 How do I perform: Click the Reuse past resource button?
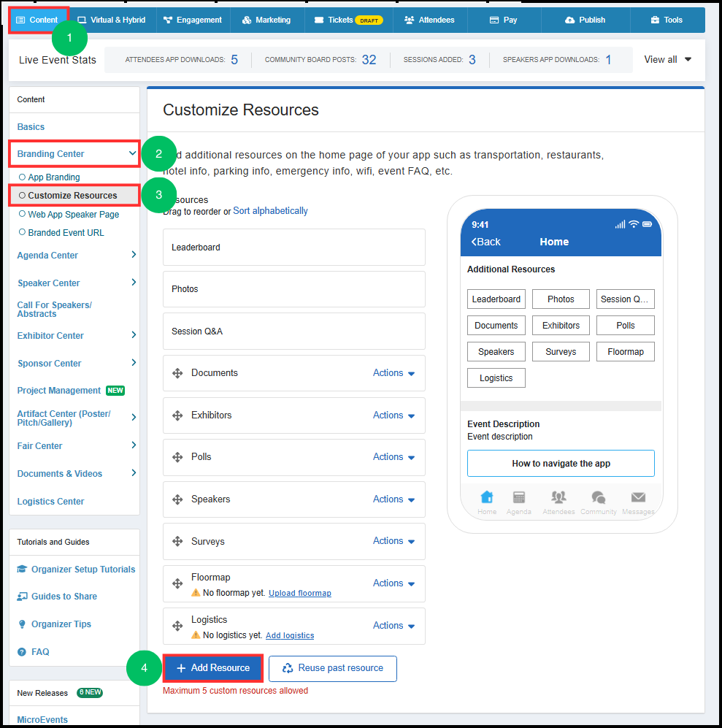coord(332,669)
